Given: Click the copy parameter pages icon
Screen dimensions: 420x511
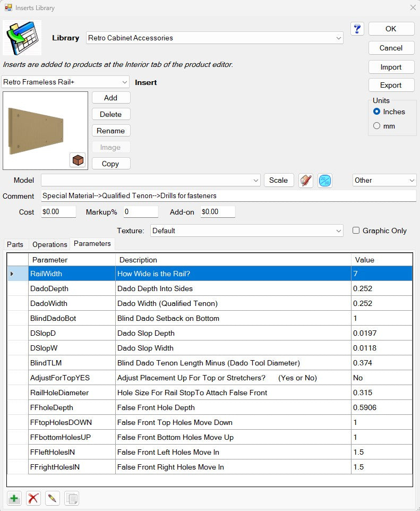Looking at the screenshot, I should point(72,498).
